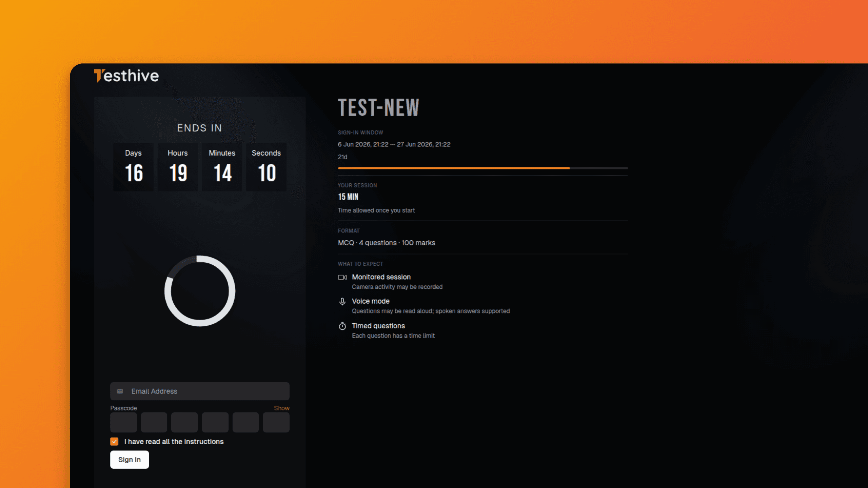Click the 'YOUR SESSION' section label
Image resolution: width=868 pixels, height=488 pixels.
(357, 185)
